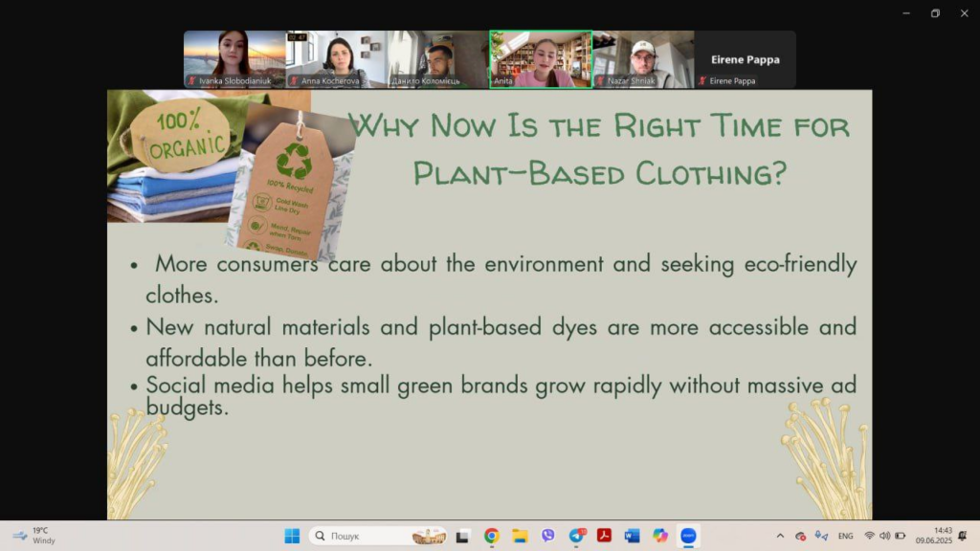Open Zoom from the taskbar
Viewport: 980px width, 551px height.
coord(688,536)
